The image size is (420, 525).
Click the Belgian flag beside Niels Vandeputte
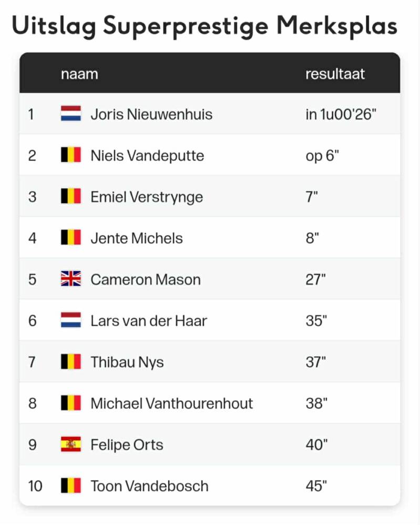[x=71, y=155]
